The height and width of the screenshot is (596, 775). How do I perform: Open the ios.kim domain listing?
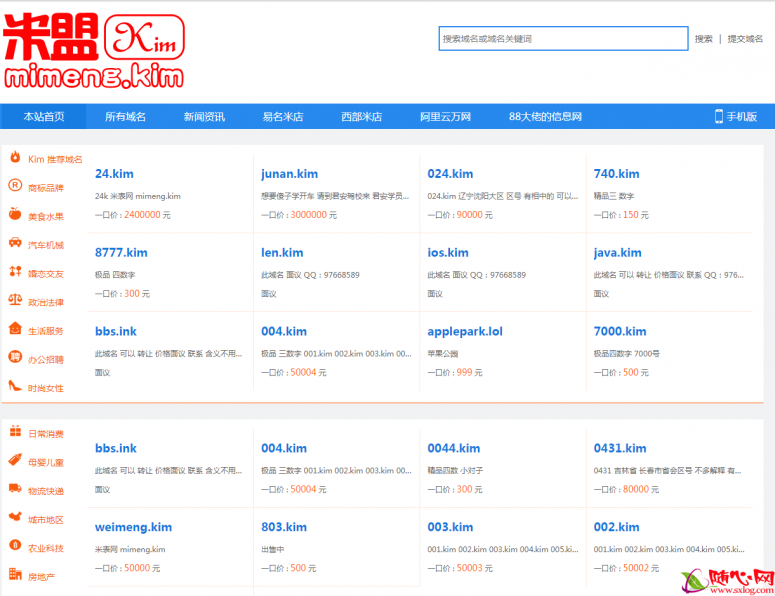click(x=448, y=253)
